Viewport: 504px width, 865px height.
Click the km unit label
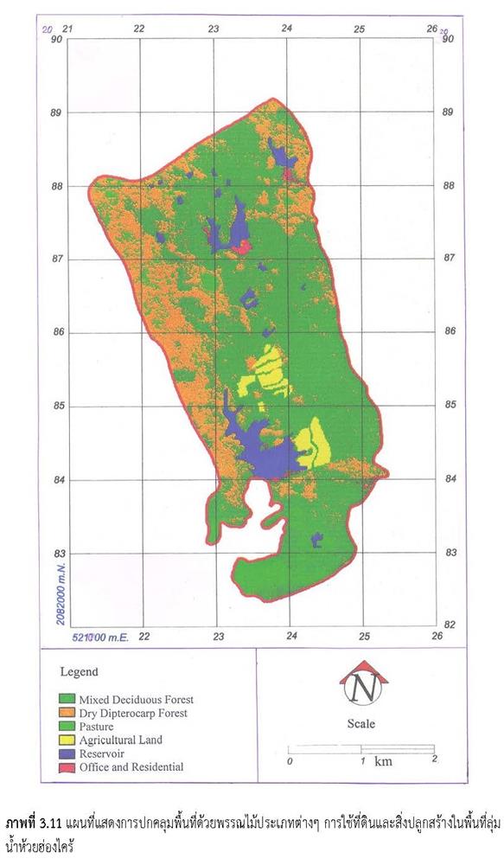point(383,761)
